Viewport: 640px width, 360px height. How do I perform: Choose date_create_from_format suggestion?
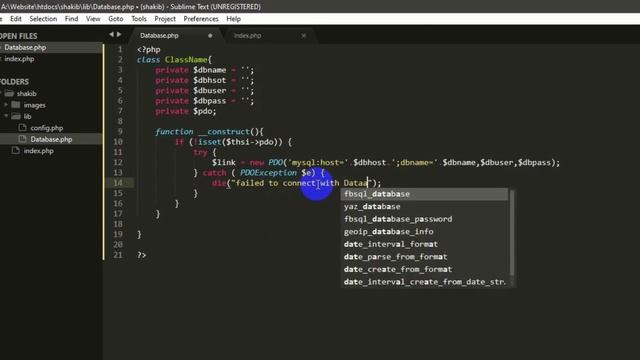[x=424, y=269]
